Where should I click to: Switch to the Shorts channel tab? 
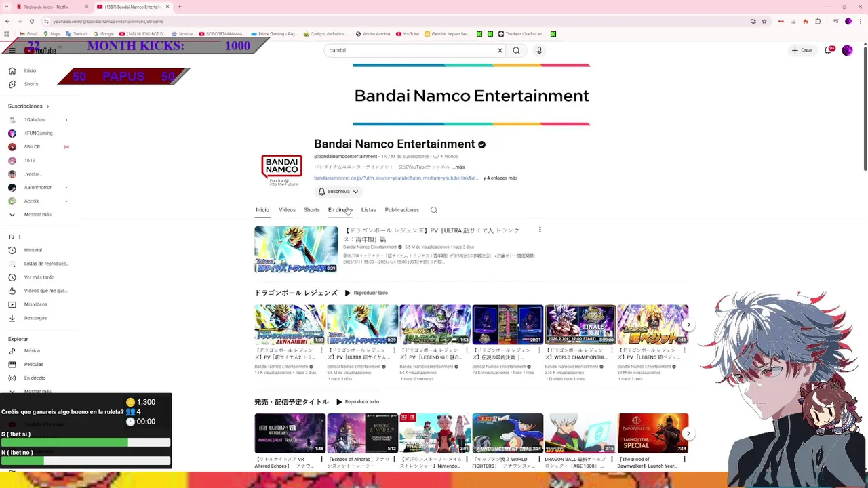pos(312,210)
